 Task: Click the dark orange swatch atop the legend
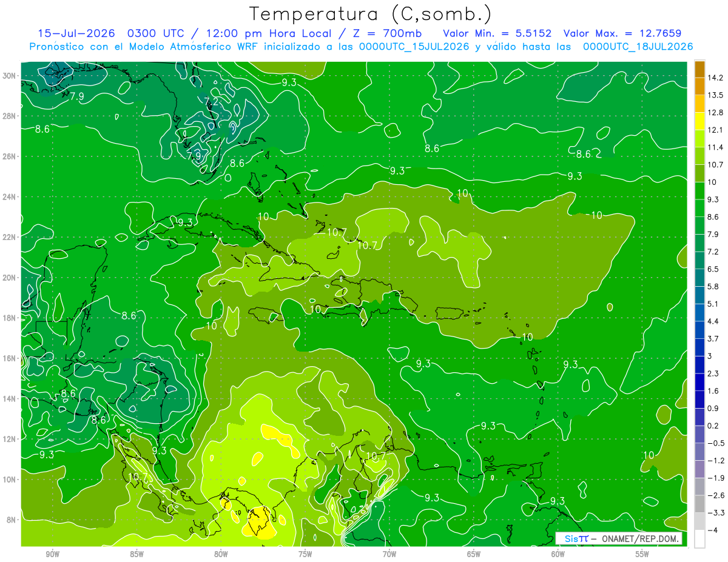point(699,69)
